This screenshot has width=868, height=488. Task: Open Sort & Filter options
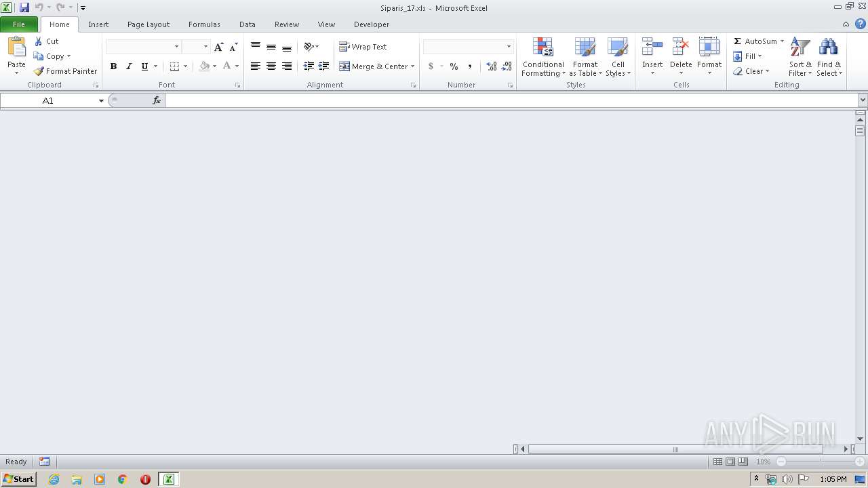[800, 57]
